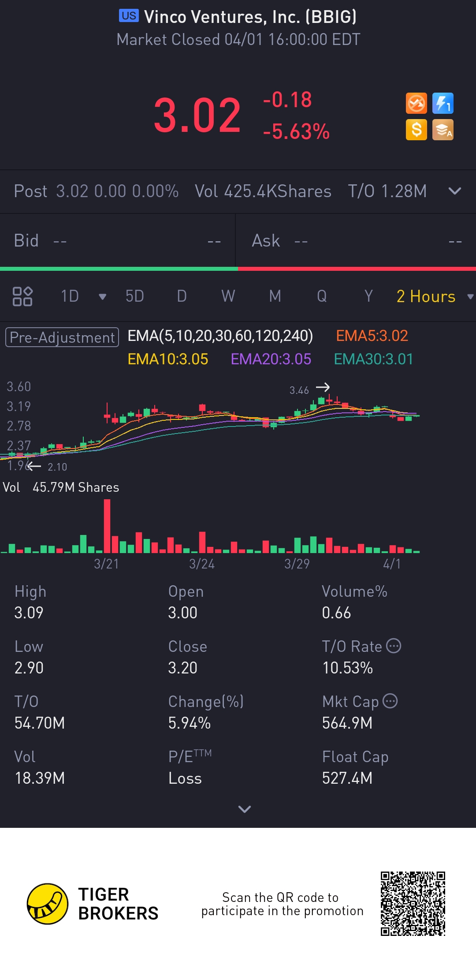Tap the Volume% 0.66 statistic

pos(354,602)
